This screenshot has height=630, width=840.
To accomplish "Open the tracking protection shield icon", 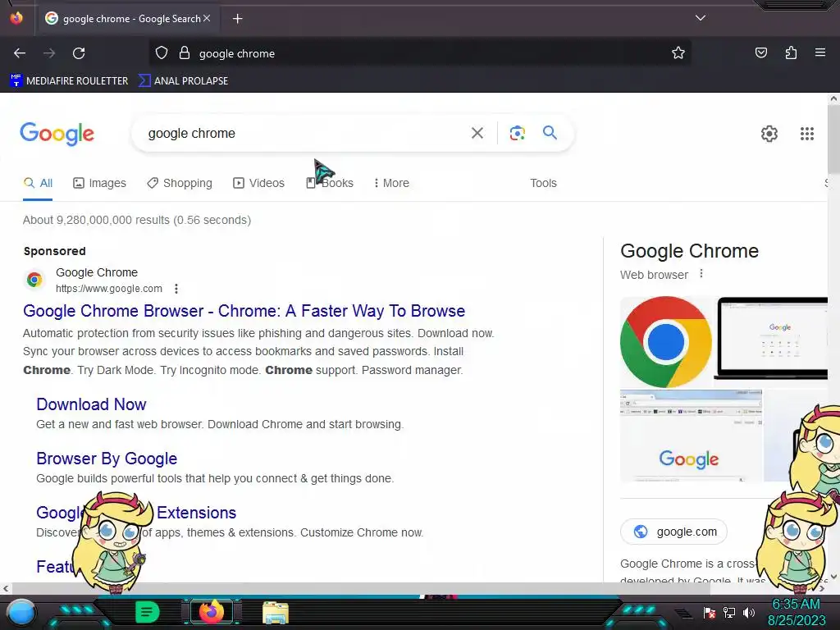I will (162, 52).
